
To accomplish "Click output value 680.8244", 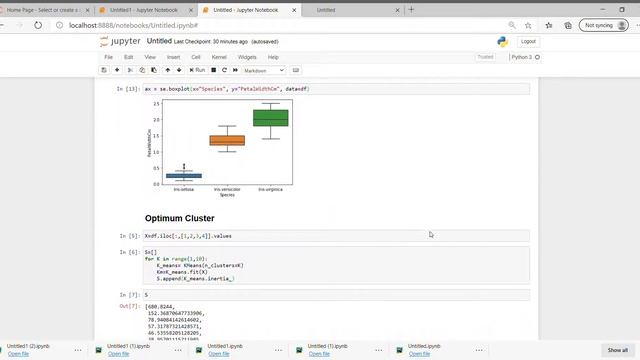I will point(160,307).
